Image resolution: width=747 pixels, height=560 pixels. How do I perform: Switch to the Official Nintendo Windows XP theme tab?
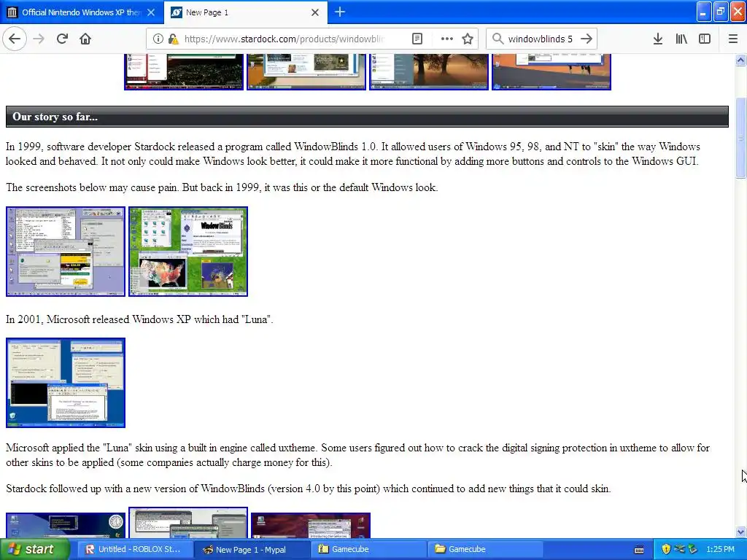82,12
